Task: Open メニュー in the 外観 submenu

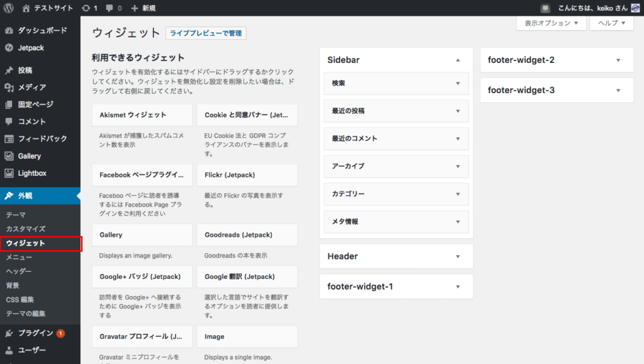Action: click(19, 257)
